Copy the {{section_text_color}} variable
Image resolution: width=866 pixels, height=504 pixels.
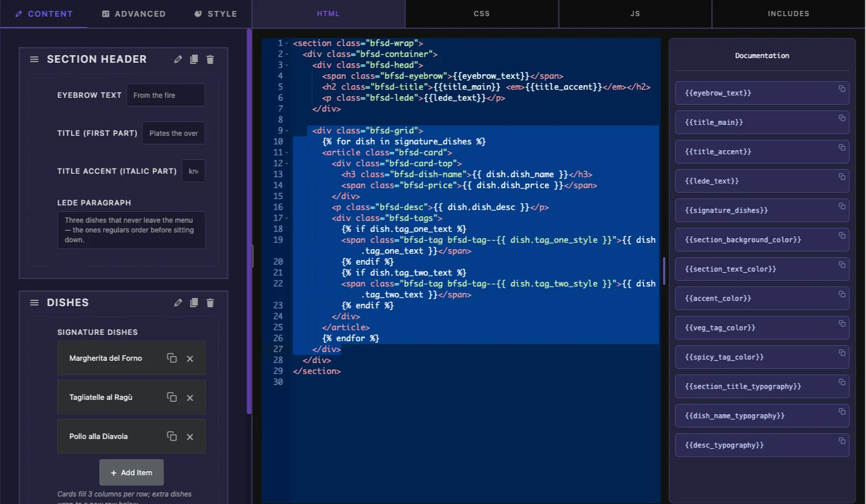(842, 265)
